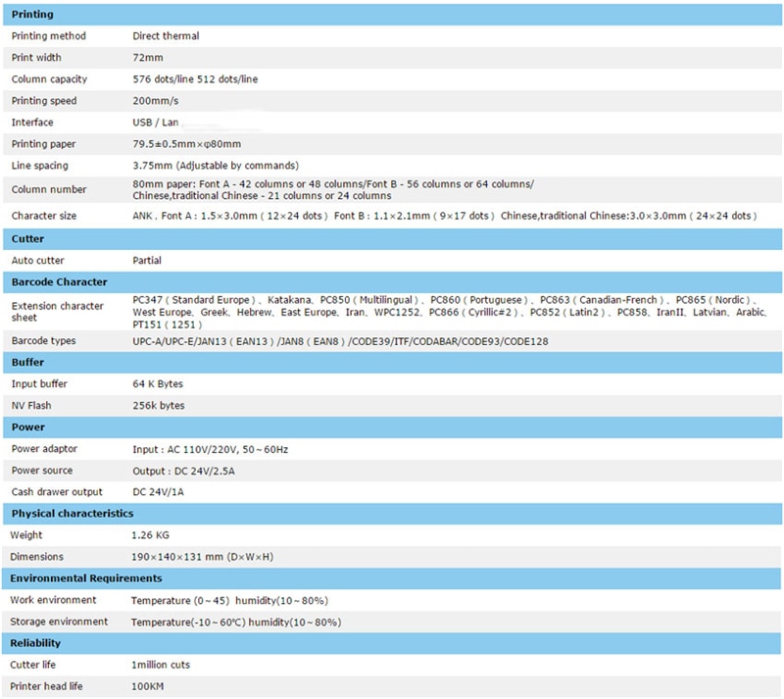Click the '1.26 KG' weight value
Screen dimensions: 784x699
pyautogui.click(x=150, y=535)
